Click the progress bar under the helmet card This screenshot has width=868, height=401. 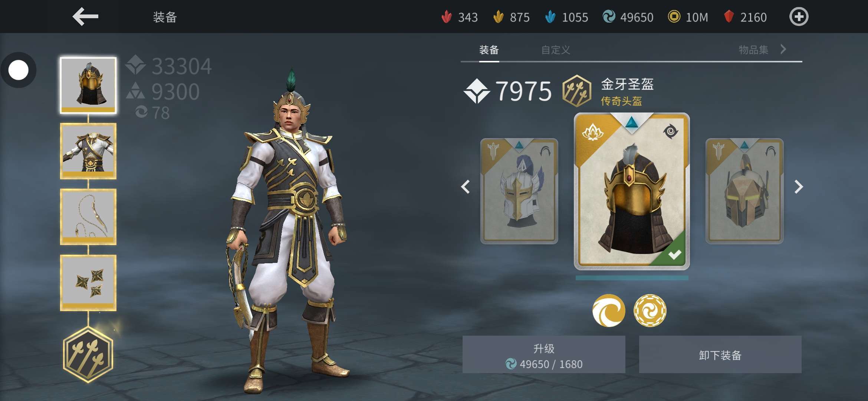[x=632, y=278]
